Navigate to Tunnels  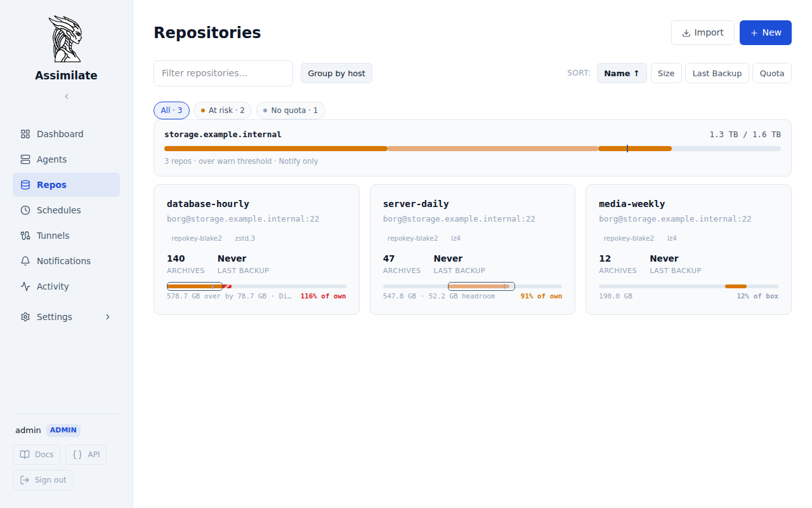66,236
